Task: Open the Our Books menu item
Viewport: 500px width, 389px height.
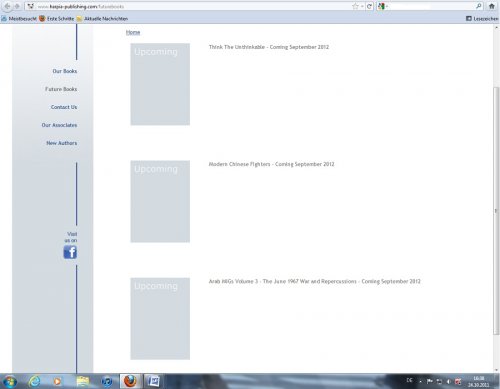Action: coord(65,71)
